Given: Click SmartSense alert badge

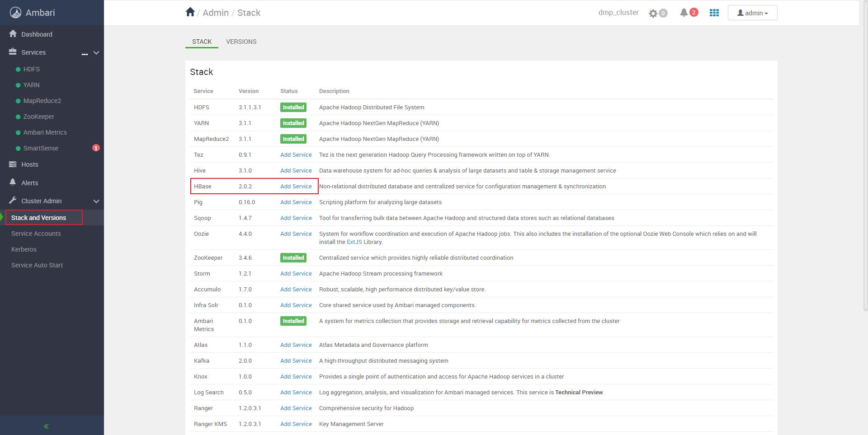Looking at the screenshot, I should point(96,148).
